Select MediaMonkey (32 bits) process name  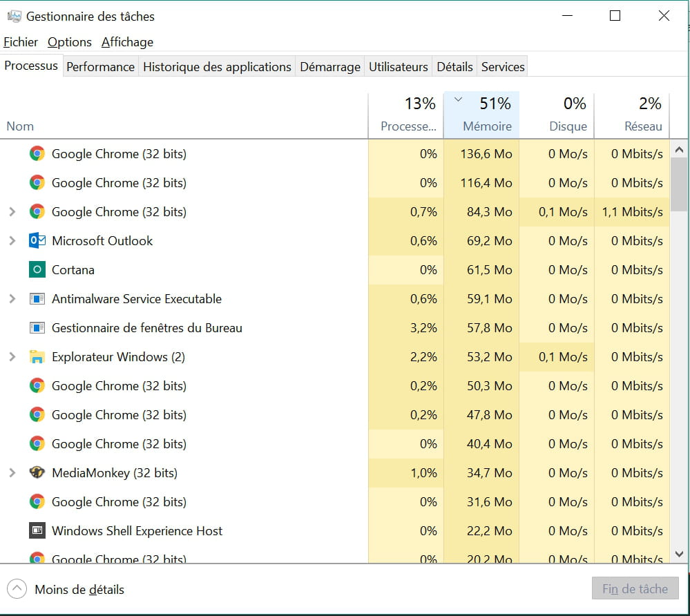click(115, 473)
